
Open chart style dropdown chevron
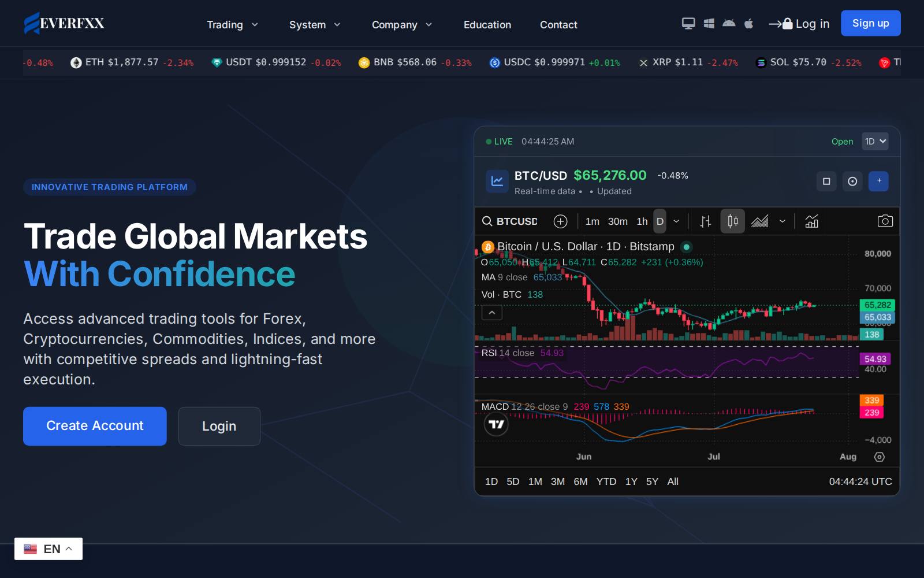click(783, 221)
